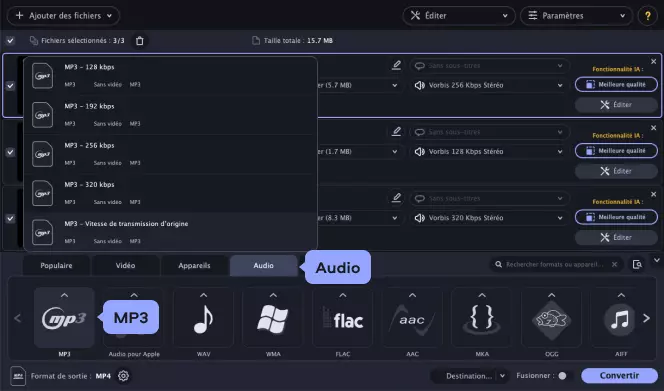Switch to the Vidéo tab
The height and width of the screenshot is (391, 664).
pyautogui.click(x=125, y=266)
